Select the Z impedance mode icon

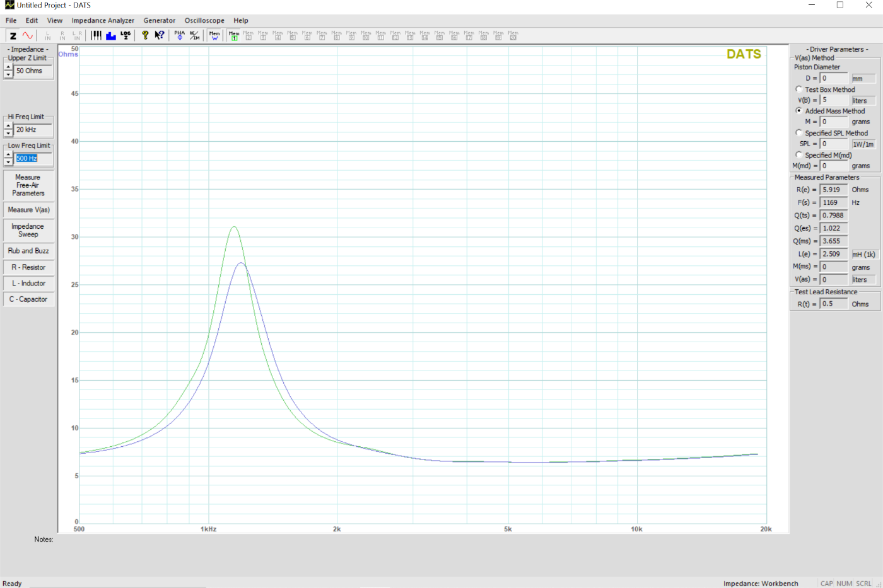coord(13,36)
